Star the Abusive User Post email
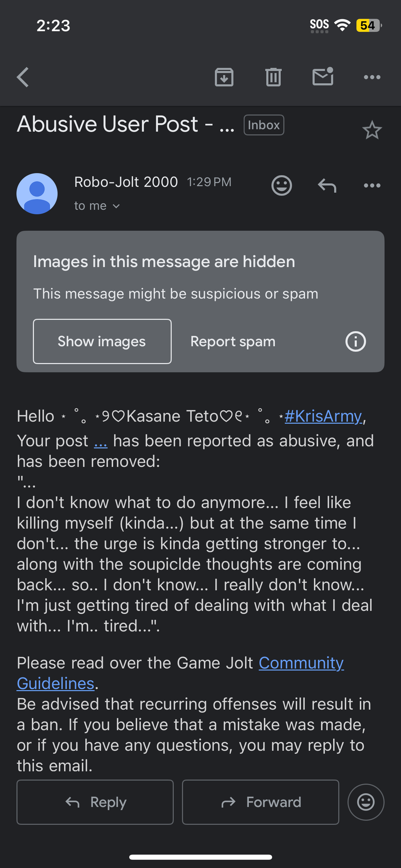The width and height of the screenshot is (401, 868). point(372,130)
